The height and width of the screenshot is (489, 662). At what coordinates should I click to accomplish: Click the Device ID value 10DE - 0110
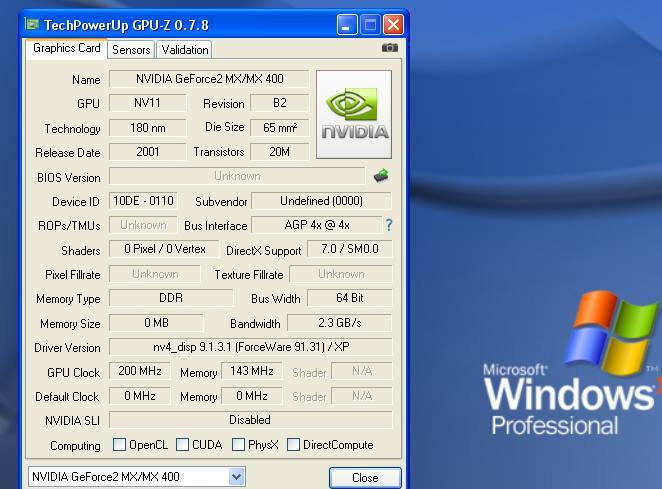[x=143, y=201]
